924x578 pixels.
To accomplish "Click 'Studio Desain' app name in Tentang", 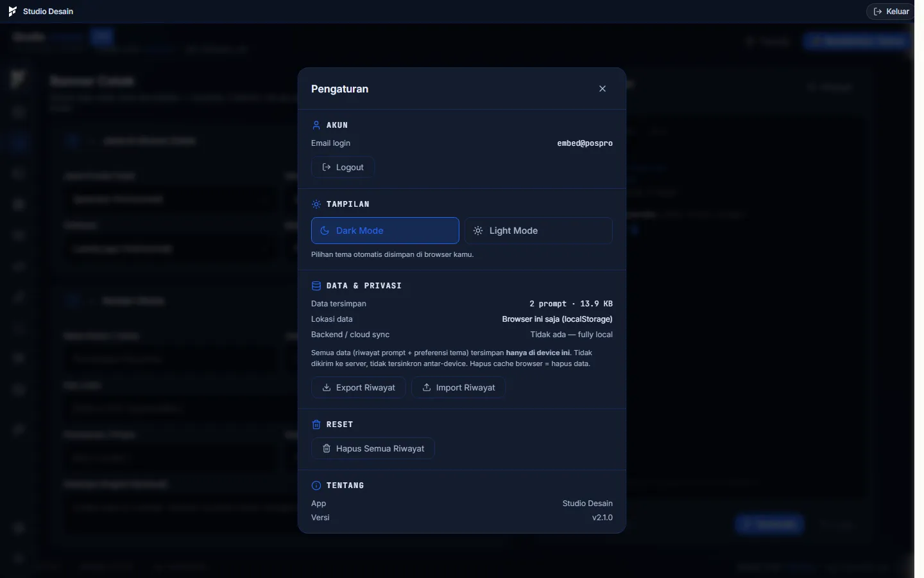I will point(588,504).
